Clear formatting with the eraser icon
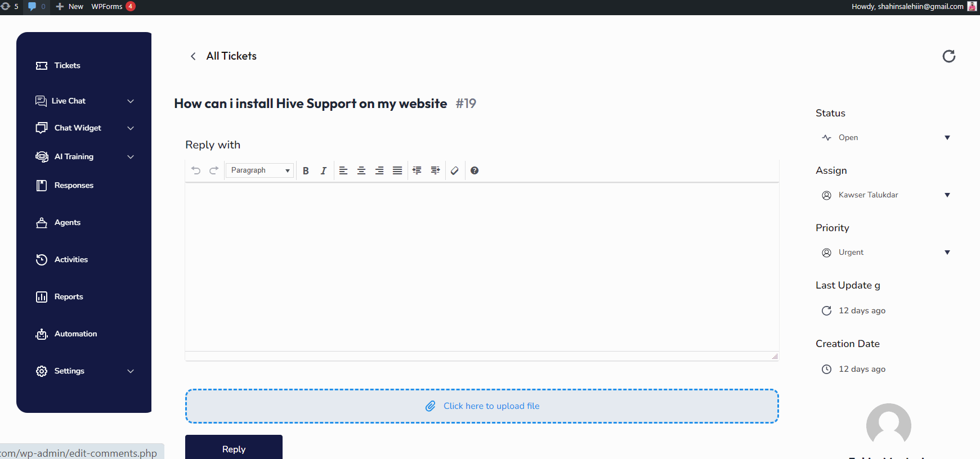 click(x=455, y=170)
